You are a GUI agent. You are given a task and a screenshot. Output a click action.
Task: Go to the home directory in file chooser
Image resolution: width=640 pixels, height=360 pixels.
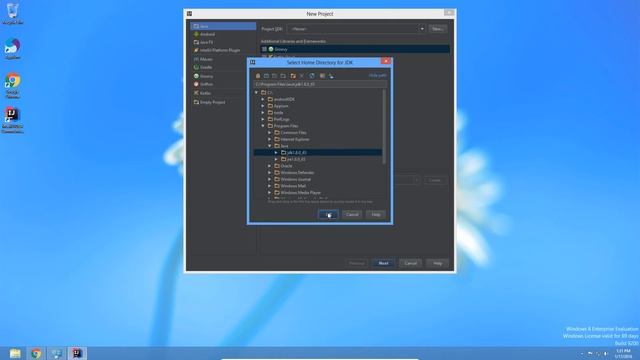pos(258,76)
